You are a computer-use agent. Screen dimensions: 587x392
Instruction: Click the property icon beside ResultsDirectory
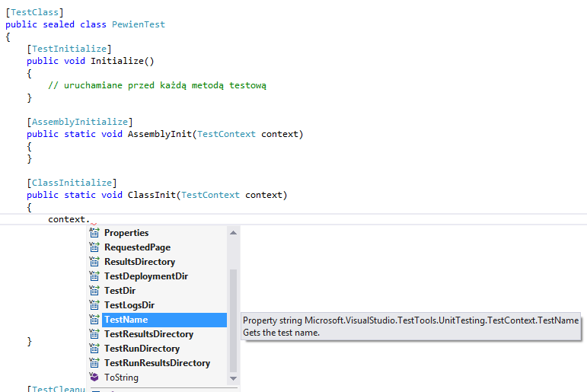coord(94,262)
